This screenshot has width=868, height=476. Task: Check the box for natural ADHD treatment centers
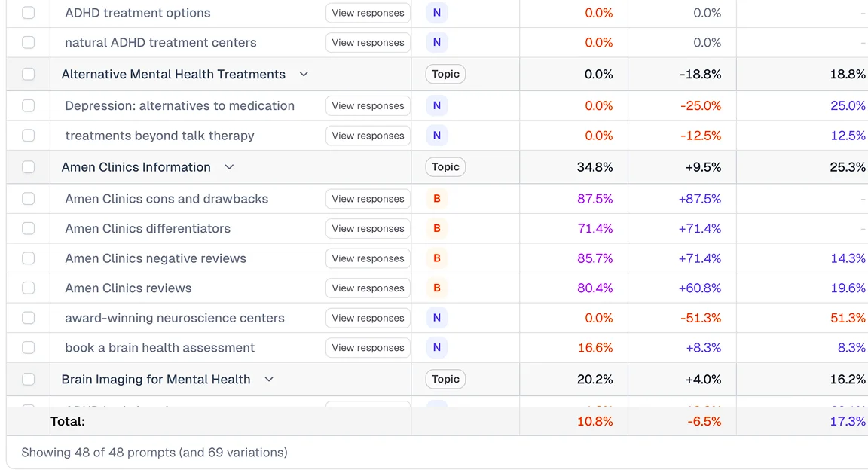point(28,42)
